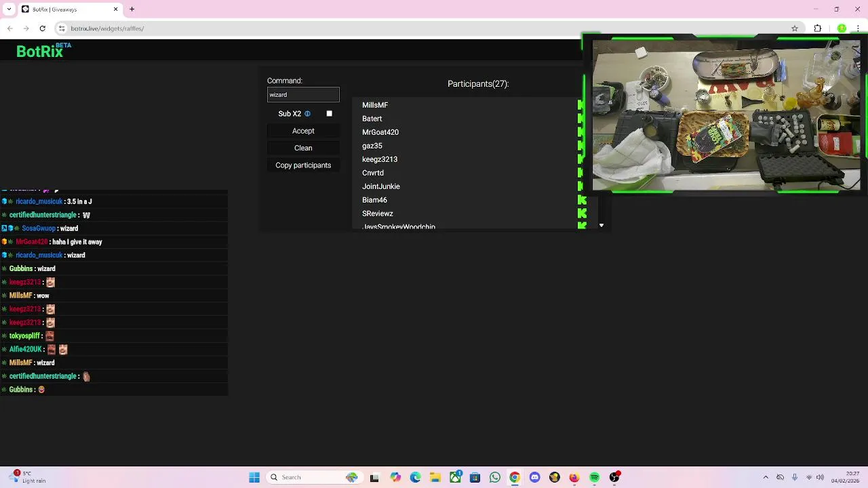The width and height of the screenshot is (868, 488).
Task: Open the Chrome three-dot menu
Action: click(859, 28)
